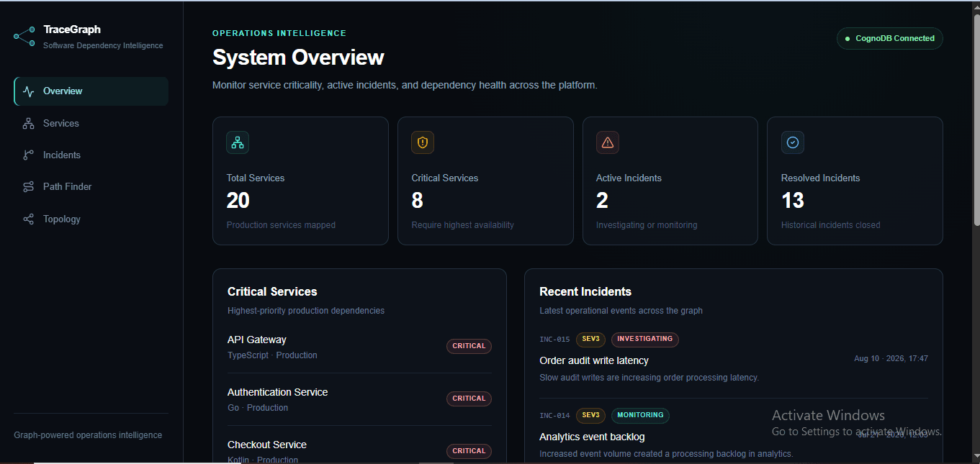The height and width of the screenshot is (464, 980).
Task: Click the Critical Services shield icon
Action: [x=423, y=142]
